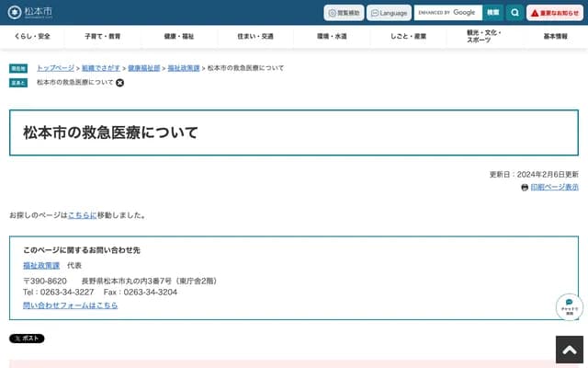Open the しごと・産業 menu
The width and height of the screenshot is (588, 368).
click(x=408, y=37)
